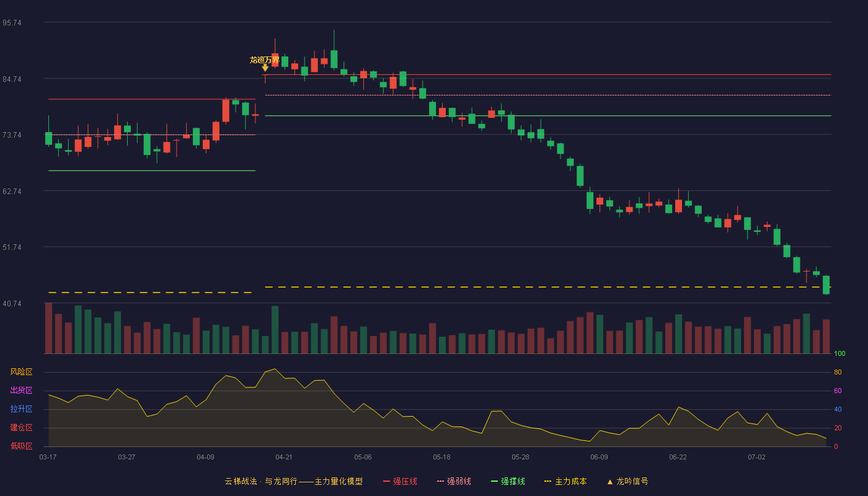Click the 云梯战法 title text in legend

coord(241,481)
